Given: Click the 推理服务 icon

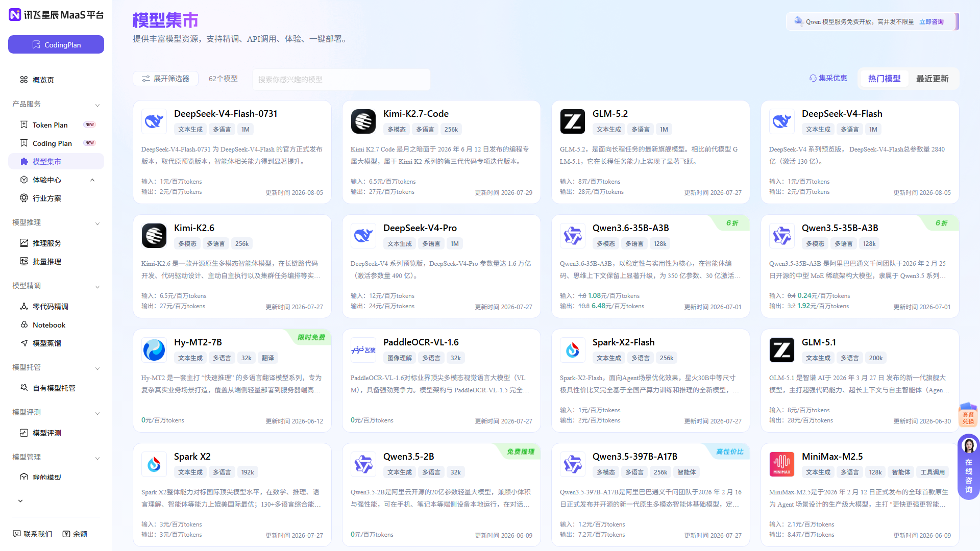Looking at the screenshot, I should (24, 243).
